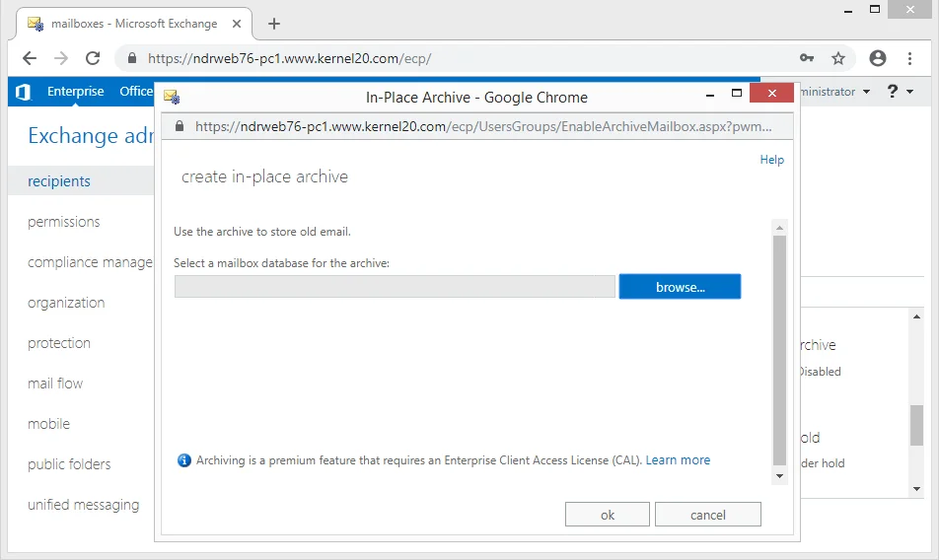The image size is (939, 560).
Task: Click the main window details pane scroll up arrow
Action: click(917, 316)
